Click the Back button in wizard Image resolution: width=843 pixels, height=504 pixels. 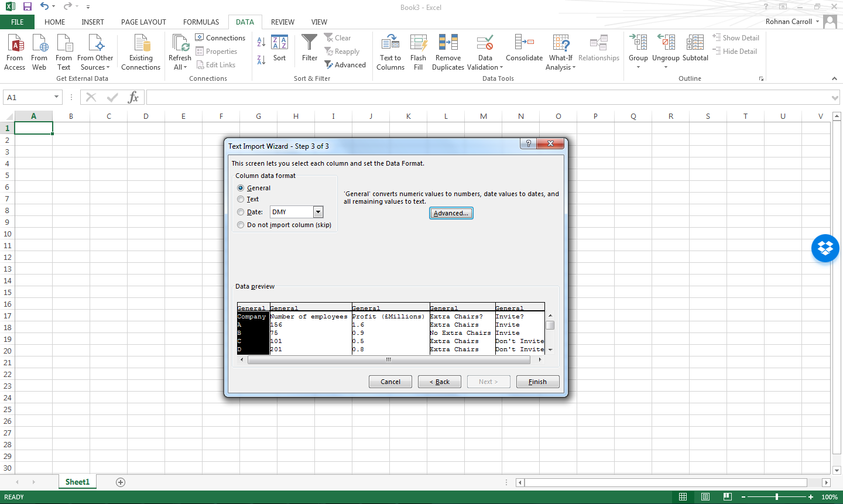coord(440,382)
